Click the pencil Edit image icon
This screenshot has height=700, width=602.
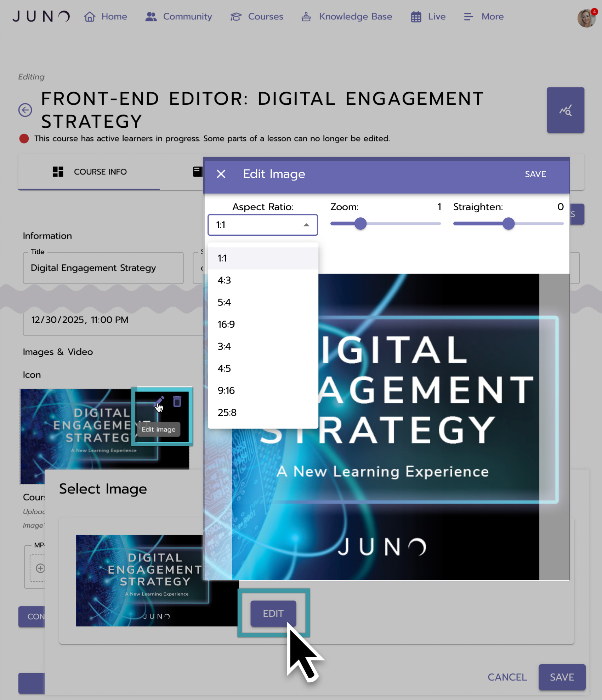tap(160, 402)
